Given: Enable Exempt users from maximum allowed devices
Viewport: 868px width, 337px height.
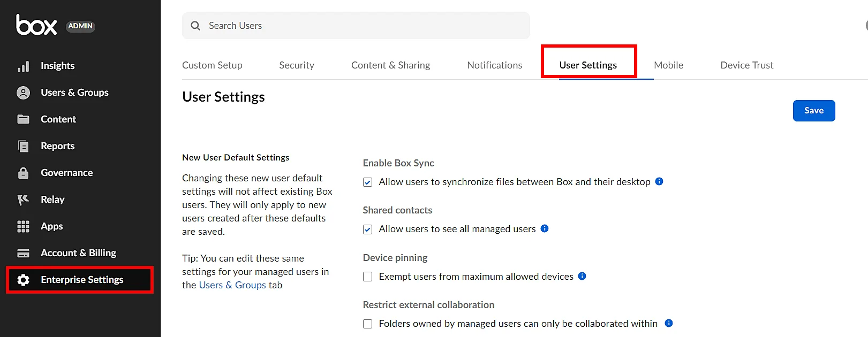Looking at the screenshot, I should [x=368, y=277].
